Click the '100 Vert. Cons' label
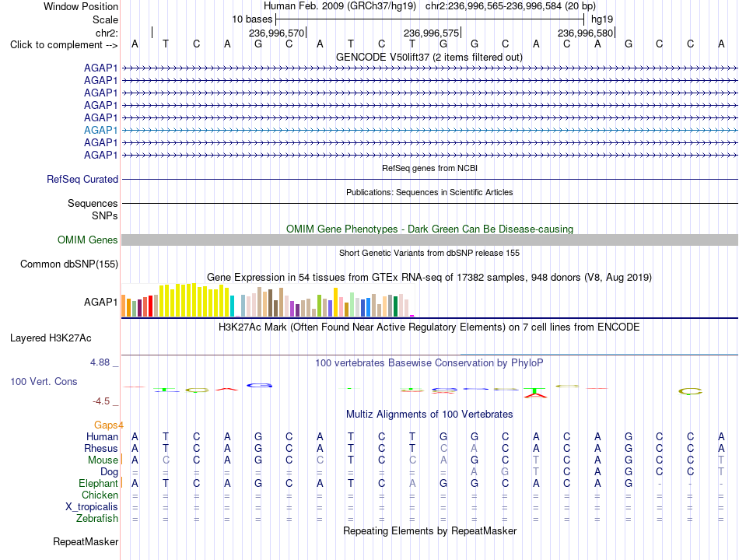 (44, 381)
